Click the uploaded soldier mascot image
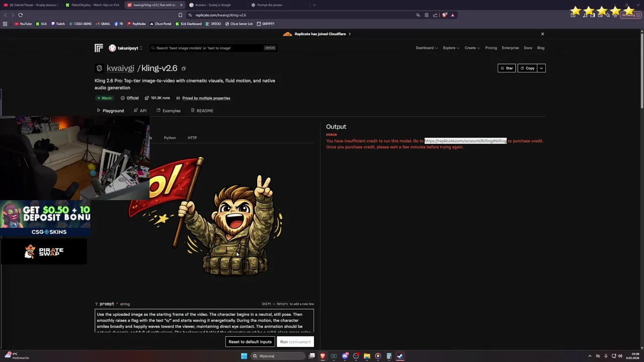 point(206,216)
